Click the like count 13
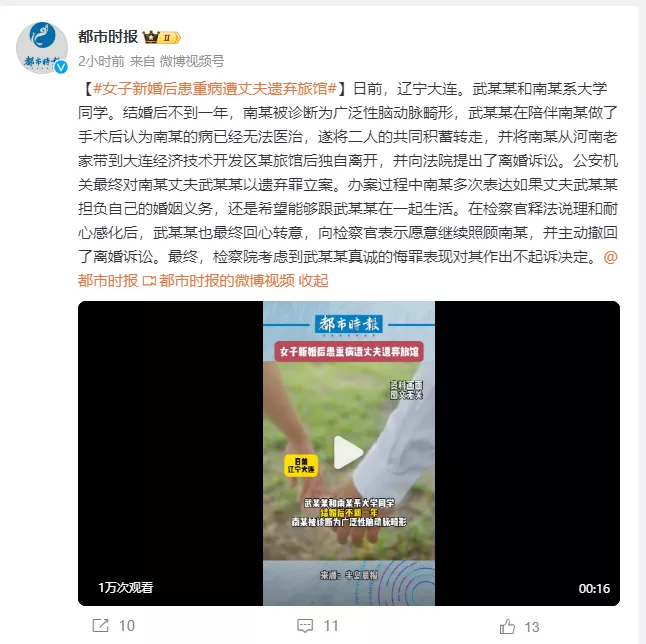 532,627
